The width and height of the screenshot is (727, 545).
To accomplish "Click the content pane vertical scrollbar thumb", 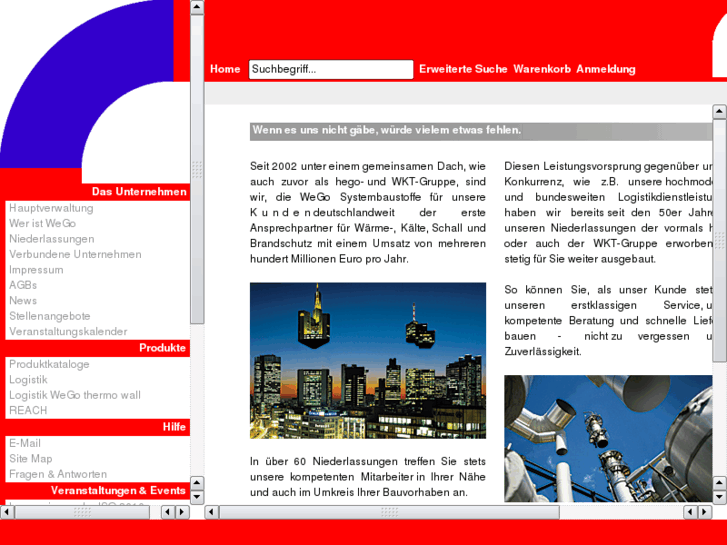I will click(x=719, y=240).
